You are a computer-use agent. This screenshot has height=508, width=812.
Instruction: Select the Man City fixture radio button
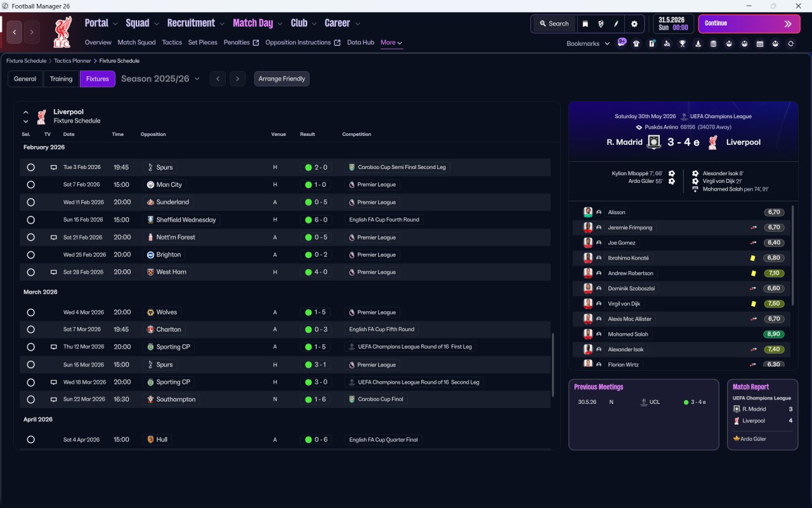point(30,185)
